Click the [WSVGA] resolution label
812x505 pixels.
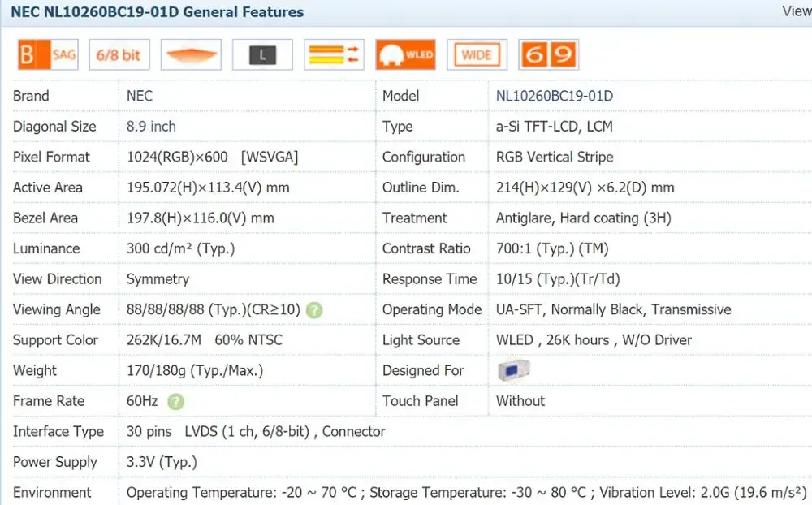270,157
